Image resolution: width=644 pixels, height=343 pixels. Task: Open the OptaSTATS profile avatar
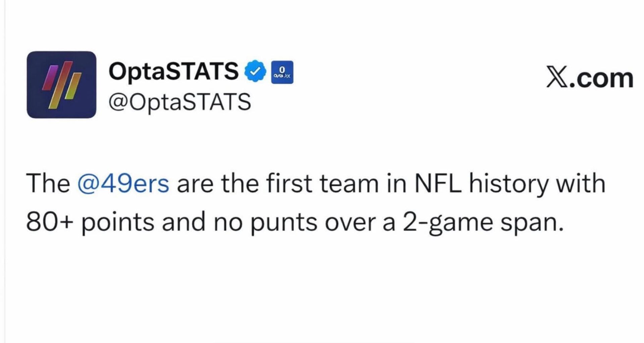tap(61, 84)
